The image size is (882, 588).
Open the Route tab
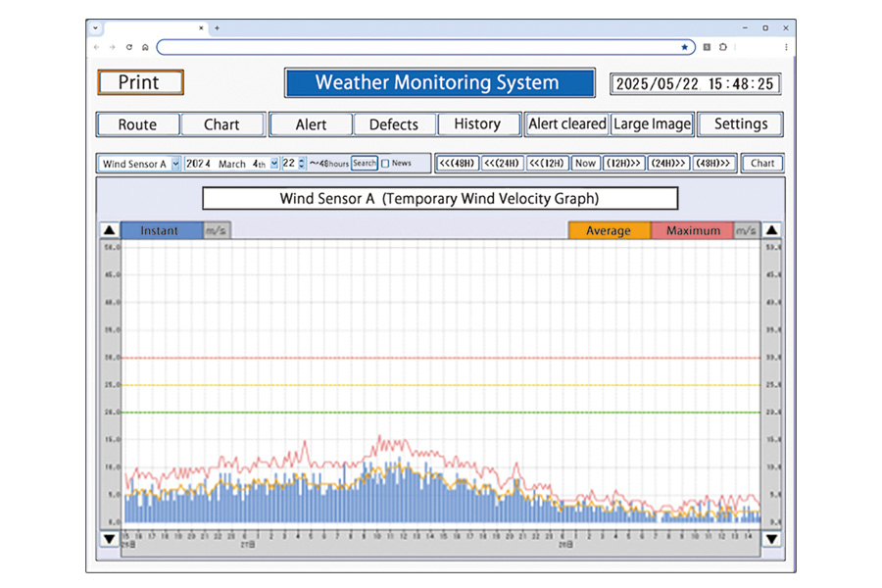click(138, 124)
